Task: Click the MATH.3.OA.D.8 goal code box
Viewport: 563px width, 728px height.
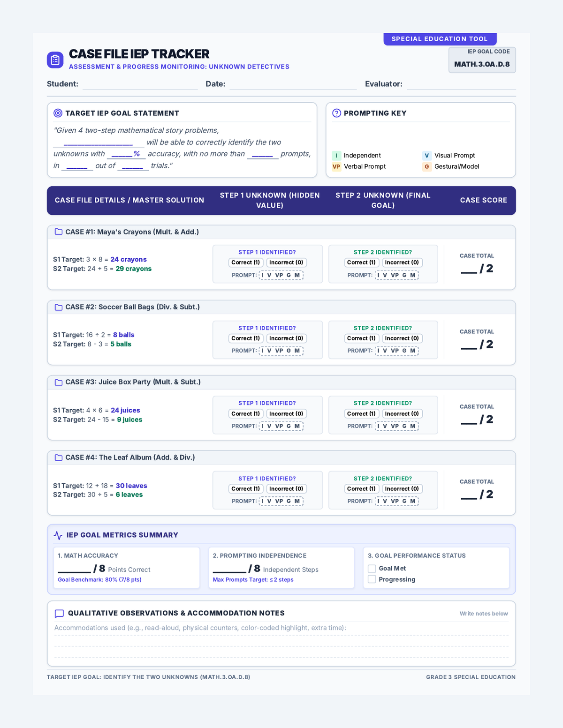Action: 482,60
